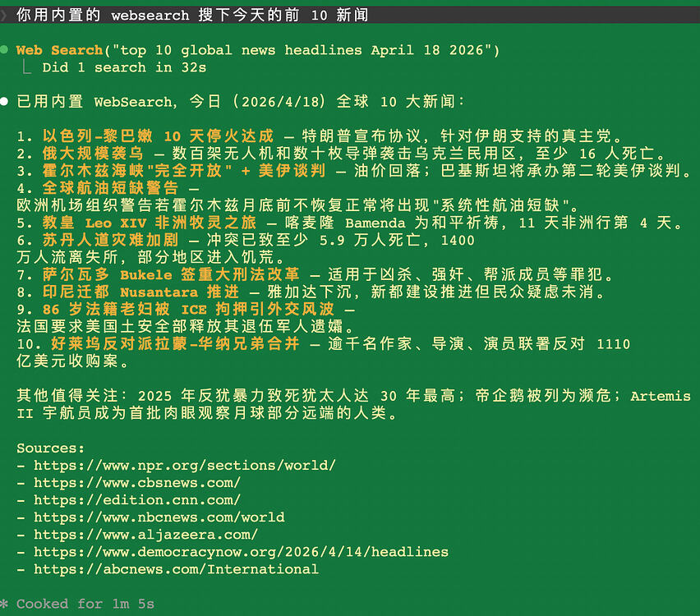Open the npr.org sections/world link
Viewport: 700px width, 616px height.
pyautogui.click(x=184, y=466)
